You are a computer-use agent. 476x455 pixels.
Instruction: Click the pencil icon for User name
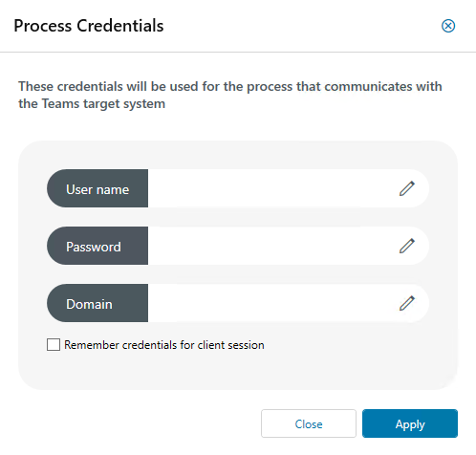click(x=407, y=188)
